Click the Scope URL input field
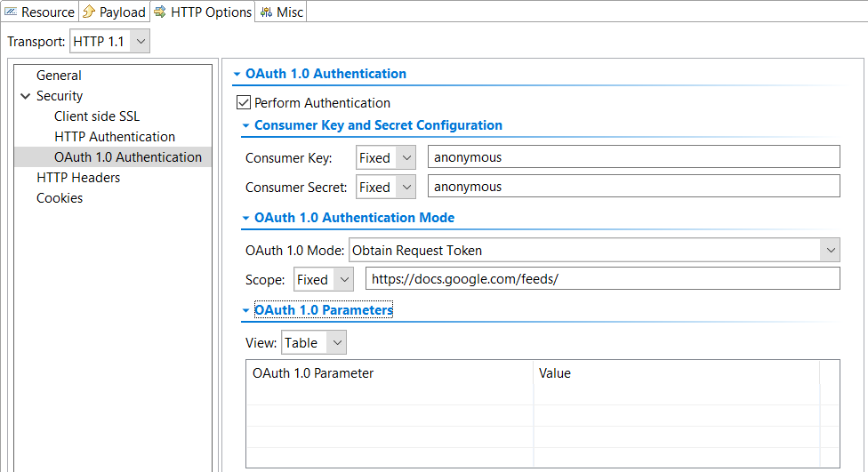Viewport: 868px width, 472px height. (603, 278)
